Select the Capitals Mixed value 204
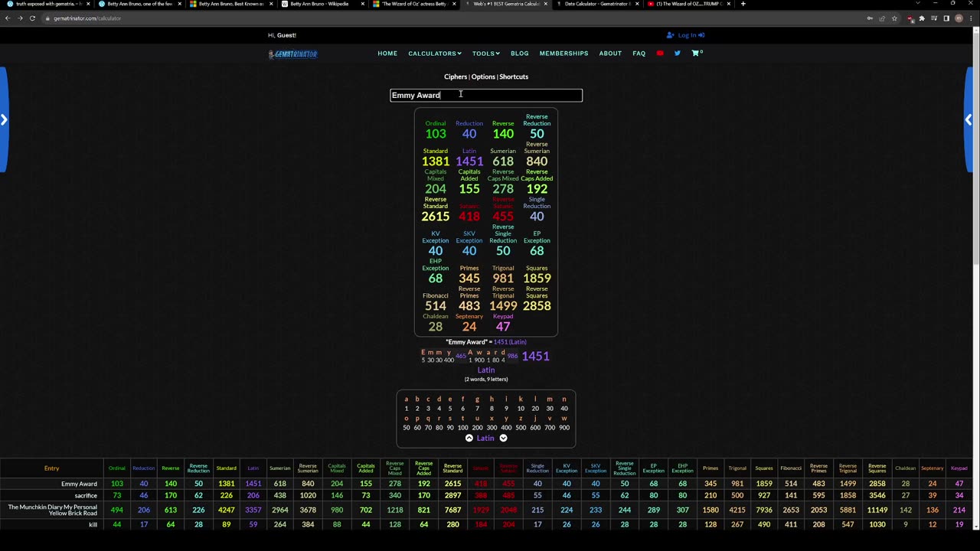The image size is (980, 551). tap(436, 189)
